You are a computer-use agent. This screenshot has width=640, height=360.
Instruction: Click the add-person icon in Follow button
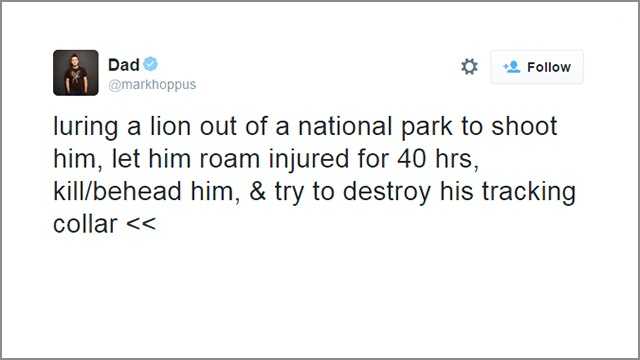click(512, 67)
